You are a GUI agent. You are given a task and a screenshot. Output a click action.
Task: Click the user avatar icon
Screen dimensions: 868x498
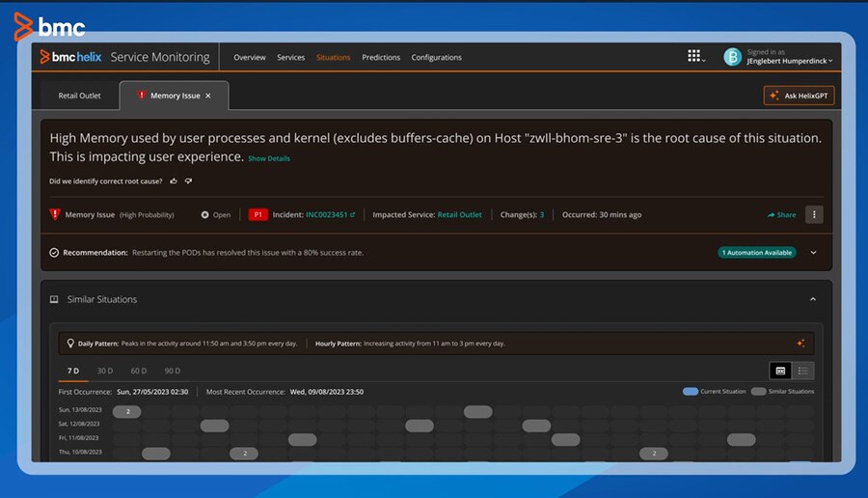click(732, 57)
